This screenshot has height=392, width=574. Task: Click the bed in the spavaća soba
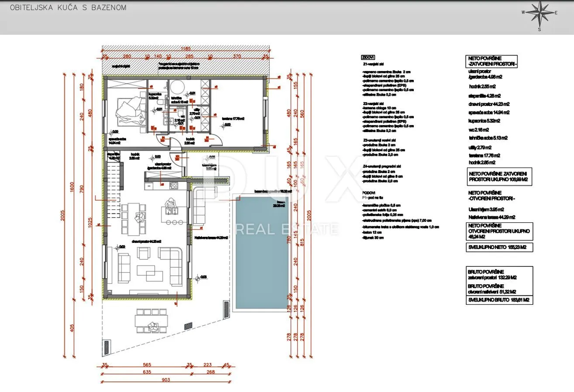[130, 113]
